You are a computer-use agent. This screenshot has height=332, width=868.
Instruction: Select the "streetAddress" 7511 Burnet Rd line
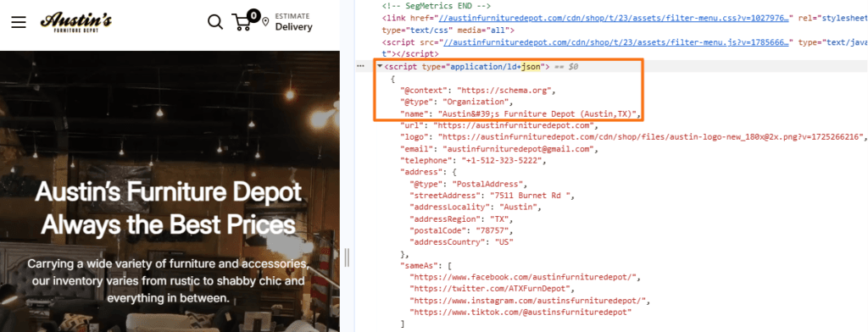click(x=492, y=196)
